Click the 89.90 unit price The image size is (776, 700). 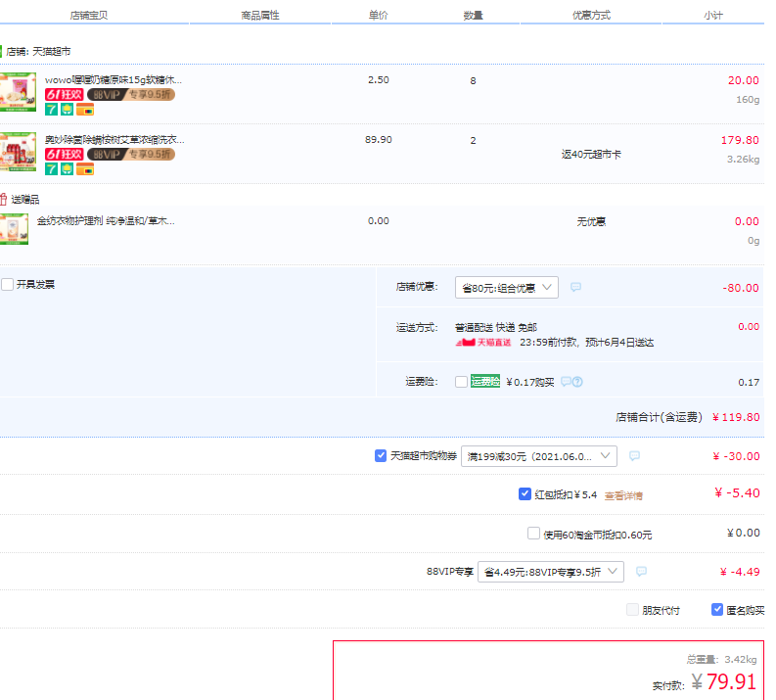379,140
